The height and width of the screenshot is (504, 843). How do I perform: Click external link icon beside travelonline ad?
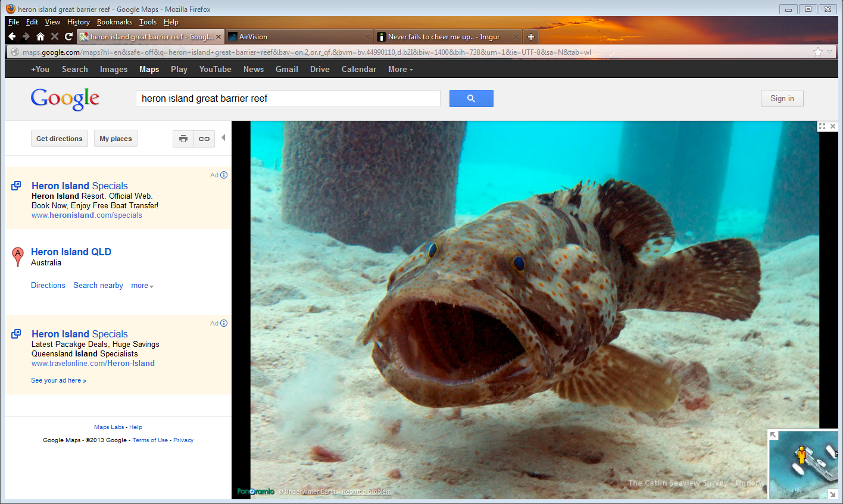pyautogui.click(x=17, y=334)
